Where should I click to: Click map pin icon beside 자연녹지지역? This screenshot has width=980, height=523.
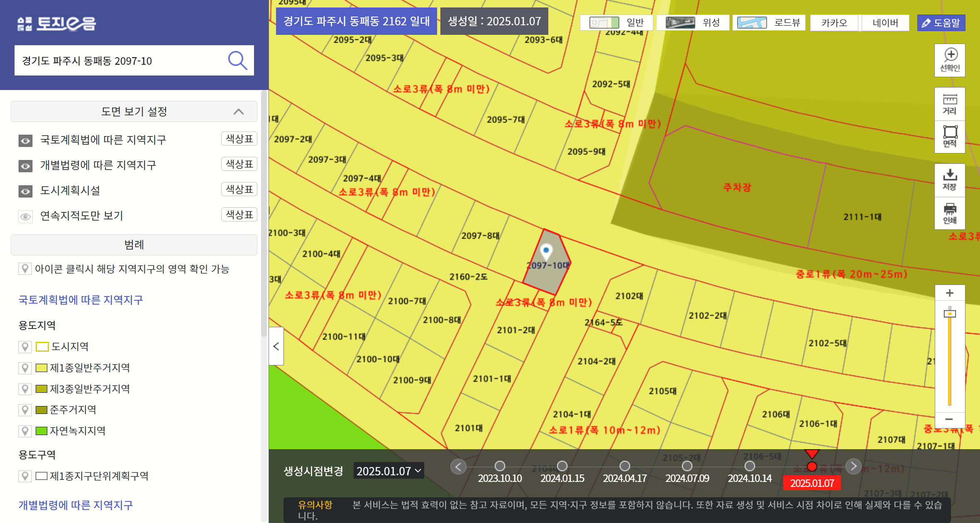pos(25,431)
